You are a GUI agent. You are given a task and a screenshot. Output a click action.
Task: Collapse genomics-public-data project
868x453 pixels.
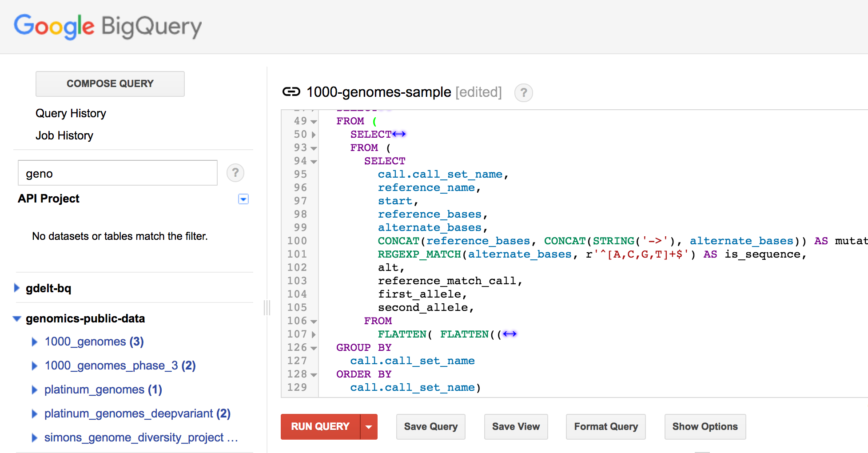[17, 318]
